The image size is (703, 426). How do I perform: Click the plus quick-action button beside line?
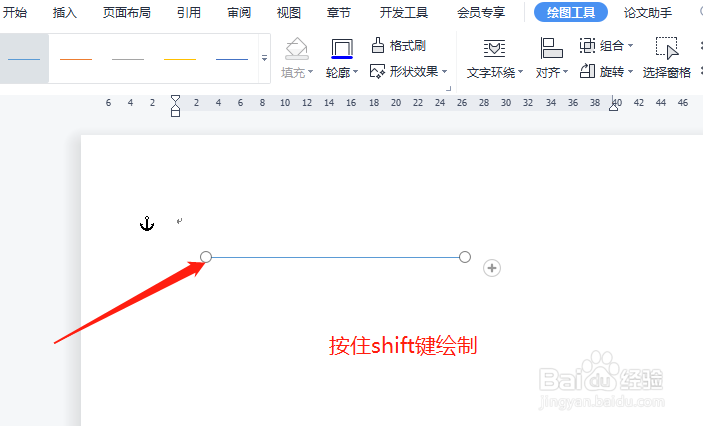[492, 268]
